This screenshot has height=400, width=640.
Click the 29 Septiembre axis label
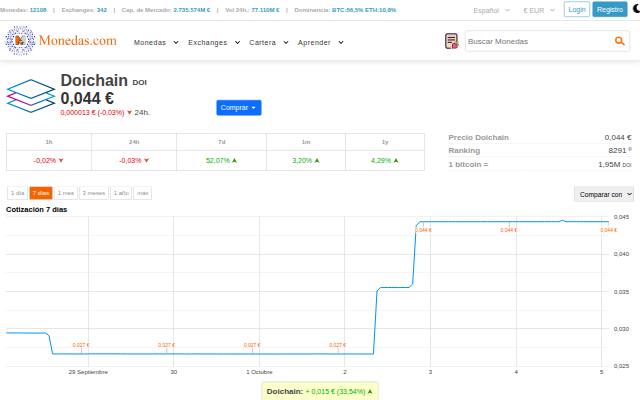(88, 372)
